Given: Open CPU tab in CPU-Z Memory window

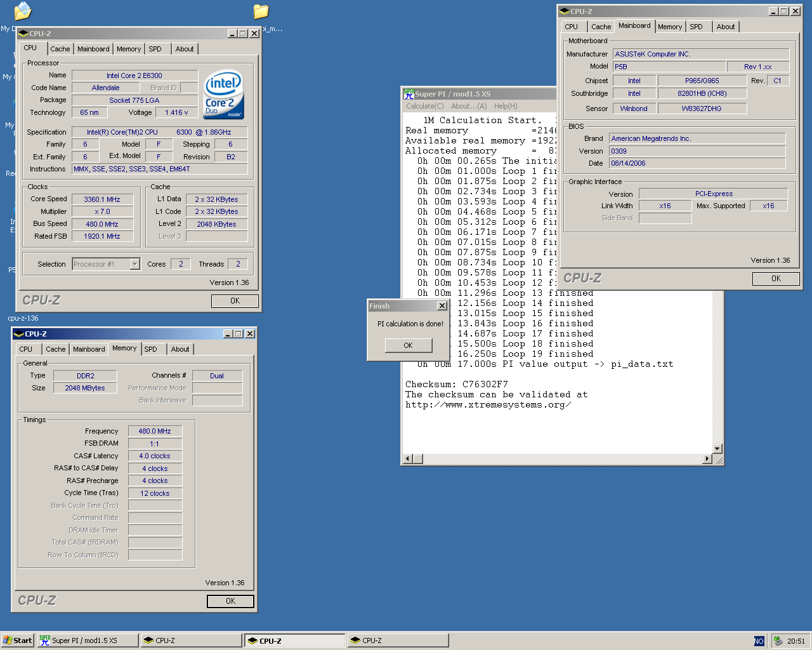Looking at the screenshot, I should click(x=26, y=349).
